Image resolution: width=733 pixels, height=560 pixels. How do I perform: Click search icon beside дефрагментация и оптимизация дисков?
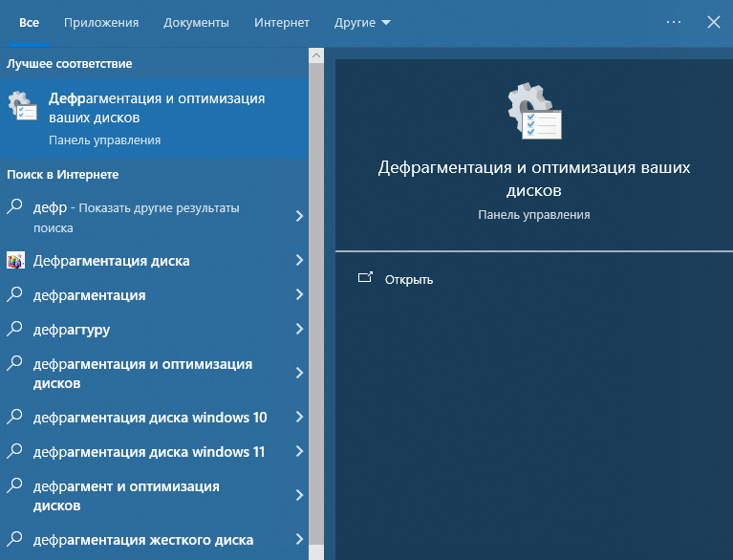click(14, 363)
